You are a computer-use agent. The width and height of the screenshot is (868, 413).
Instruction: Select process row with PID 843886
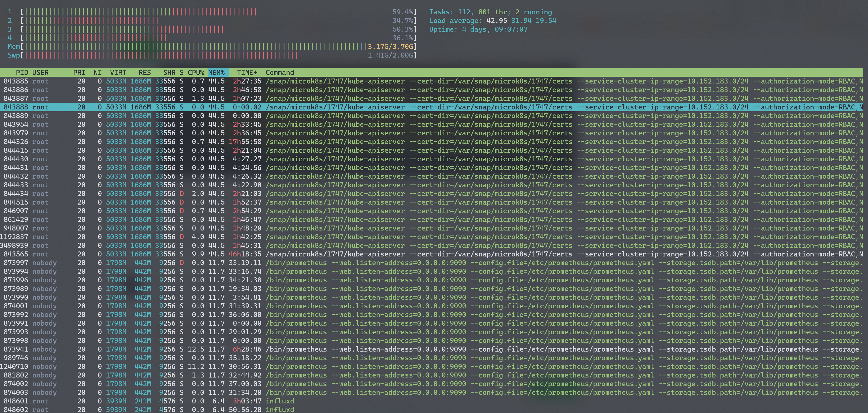(x=432, y=90)
